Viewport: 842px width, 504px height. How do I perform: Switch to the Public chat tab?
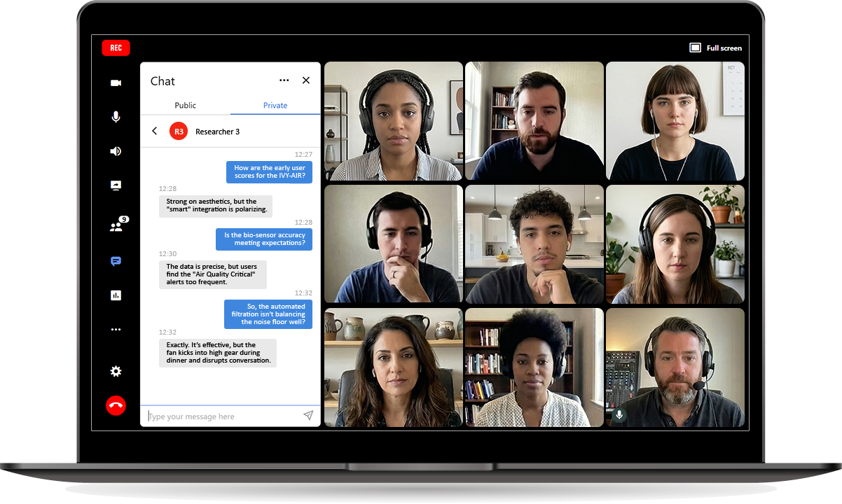[185, 106]
